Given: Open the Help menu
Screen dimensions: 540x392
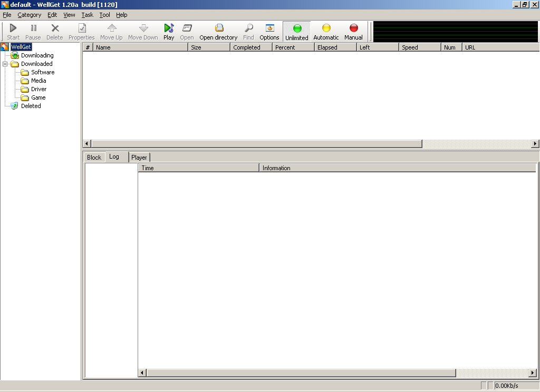Looking at the screenshot, I should click(x=122, y=15).
